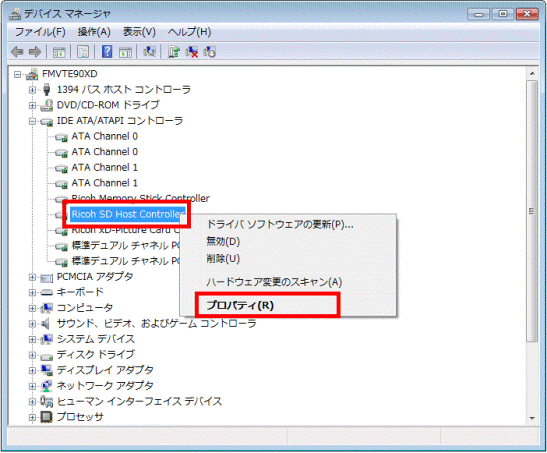Toggle the show/hide action pane icon

[x=126, y=52]
